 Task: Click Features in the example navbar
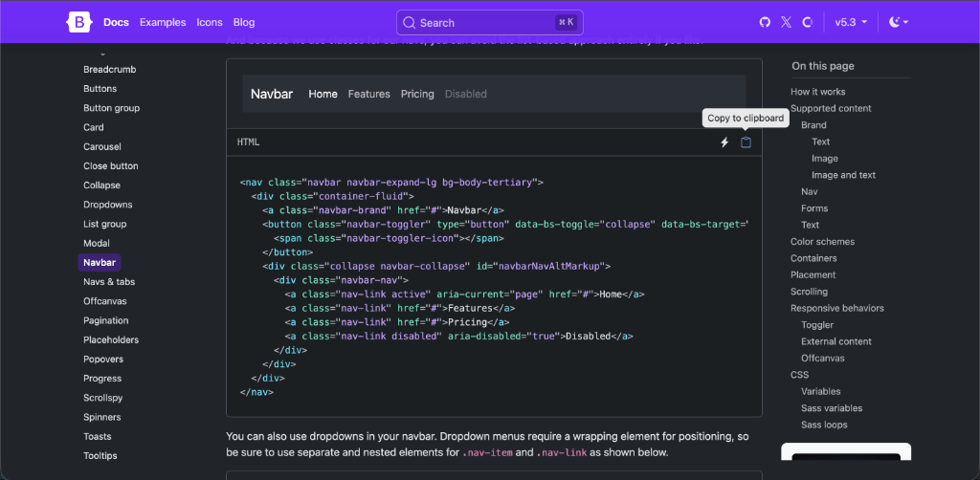[x=368, y=95]
